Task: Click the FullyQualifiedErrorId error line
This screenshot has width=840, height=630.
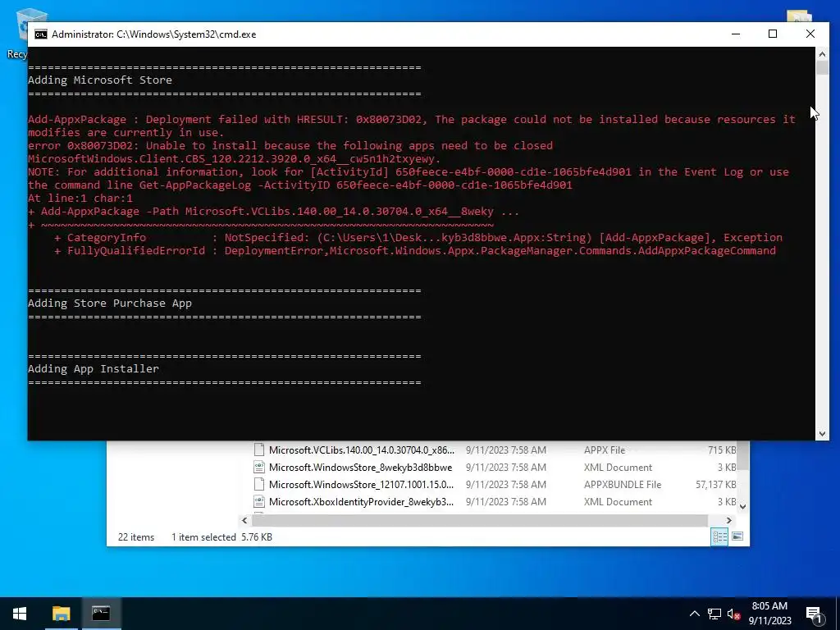Action: (x=414, y=251)
